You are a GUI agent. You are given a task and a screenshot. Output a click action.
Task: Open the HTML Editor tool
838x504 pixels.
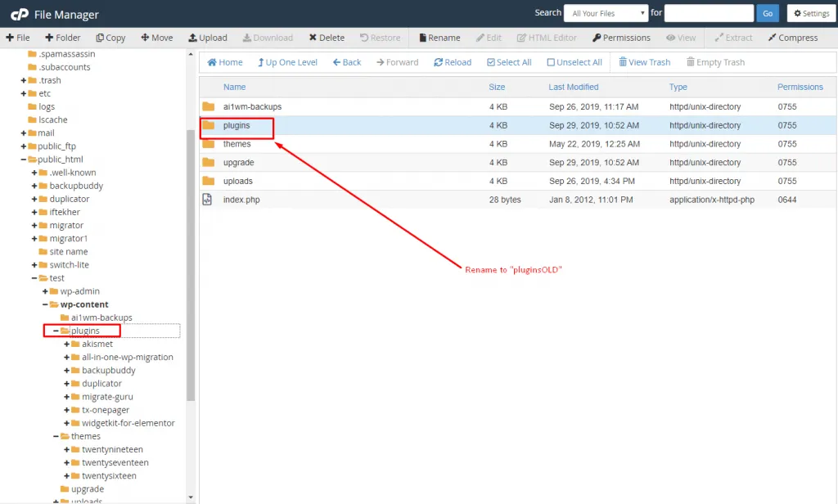pyautogui.click(x=547, y=38)
